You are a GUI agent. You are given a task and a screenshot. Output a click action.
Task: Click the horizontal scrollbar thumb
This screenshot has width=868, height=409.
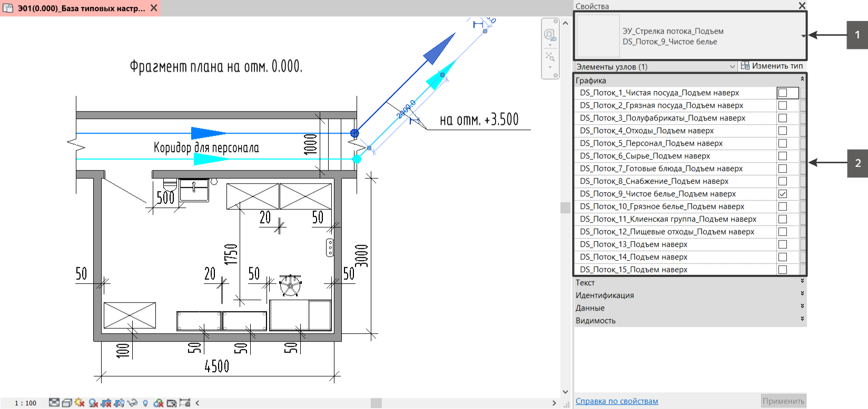pos(376,403)
